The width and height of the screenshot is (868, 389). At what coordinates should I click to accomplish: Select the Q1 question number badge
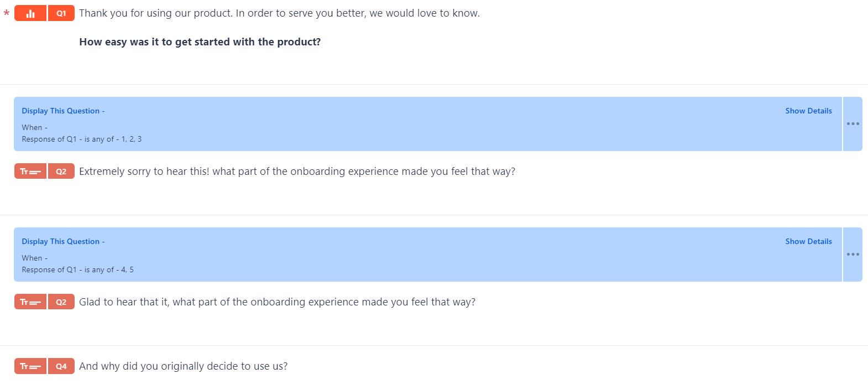61,13
